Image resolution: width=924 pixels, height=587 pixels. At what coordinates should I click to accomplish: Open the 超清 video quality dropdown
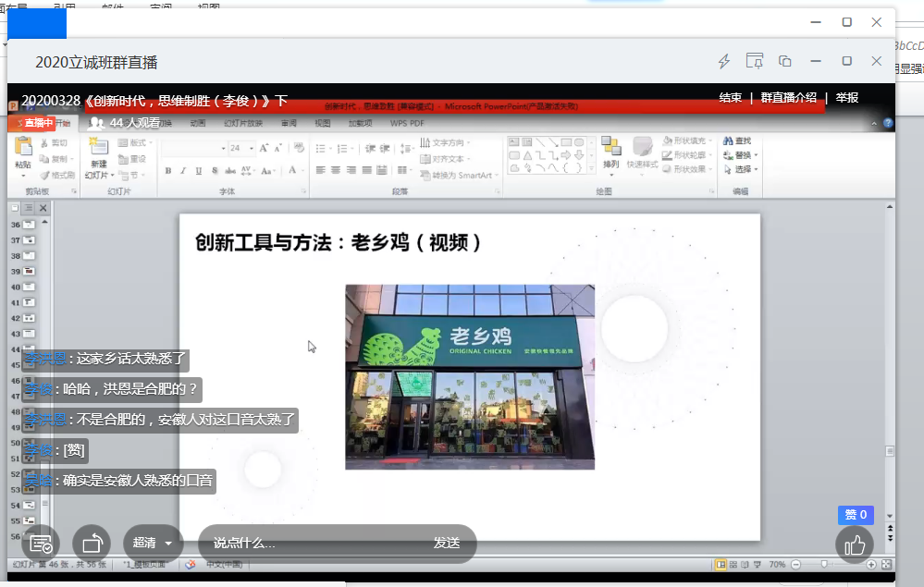(153, 544)
